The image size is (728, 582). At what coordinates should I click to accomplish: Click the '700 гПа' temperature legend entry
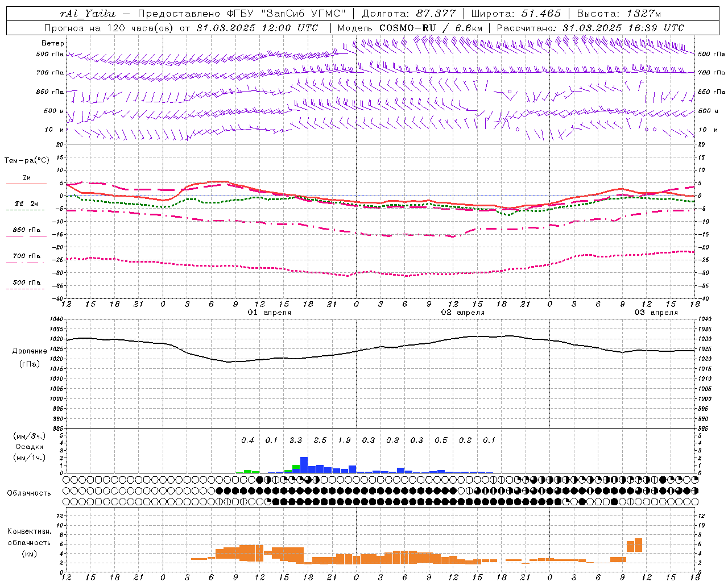[x=27, y=256]
